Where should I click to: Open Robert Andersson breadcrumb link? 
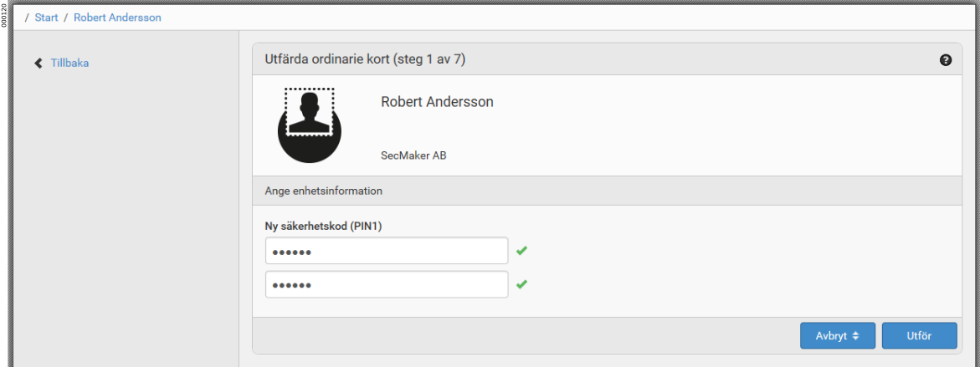[117, 18]
